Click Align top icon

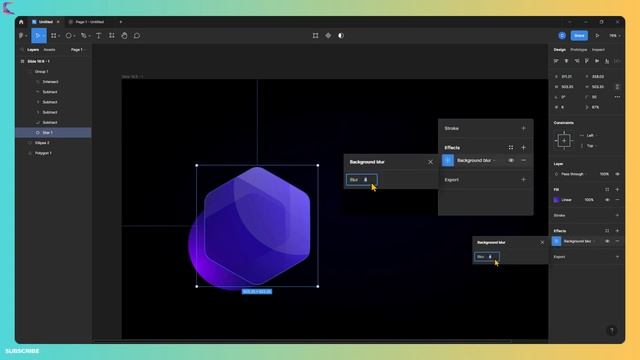click(x=587, y=61)
